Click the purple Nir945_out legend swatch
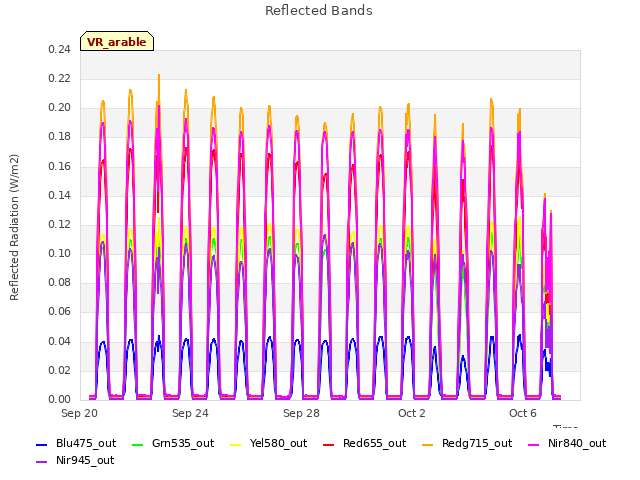Screen dimensions: 640x480 pyautogui.click(x=42, y=462)
